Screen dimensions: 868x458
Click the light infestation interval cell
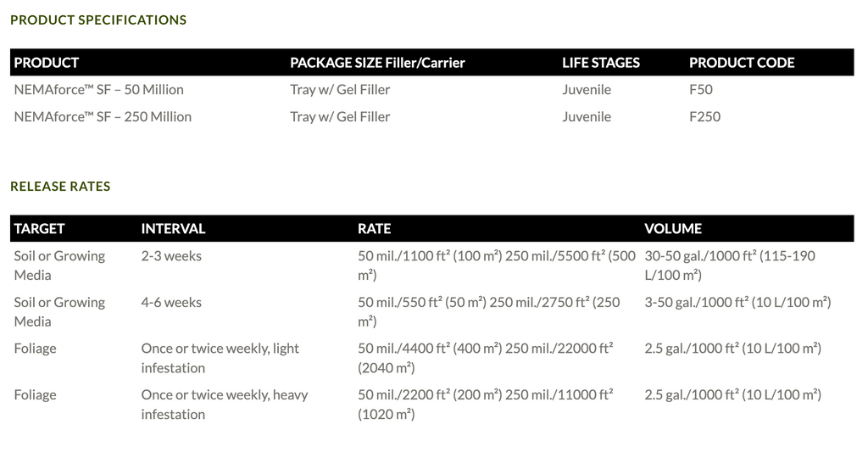220,358
